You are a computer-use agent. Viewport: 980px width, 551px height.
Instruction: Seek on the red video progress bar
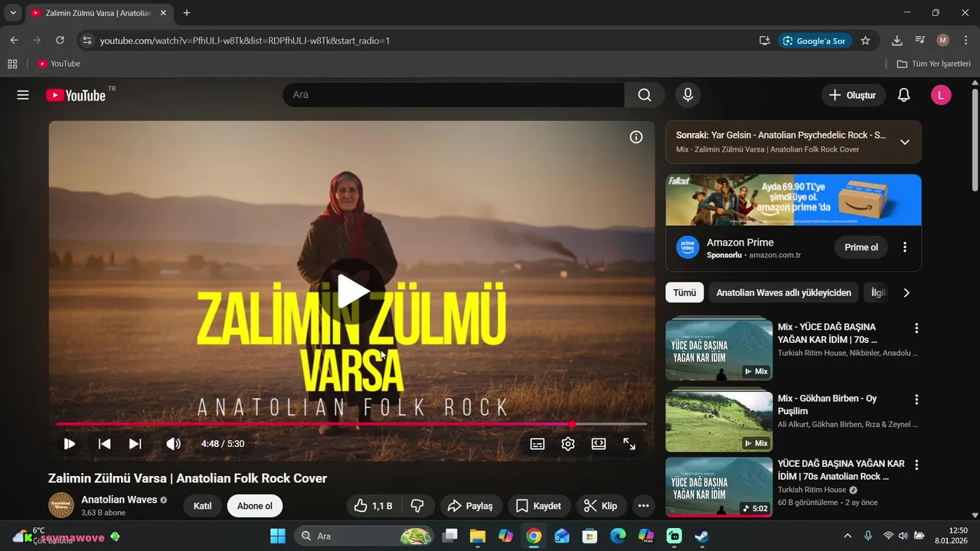coord(351,424)
